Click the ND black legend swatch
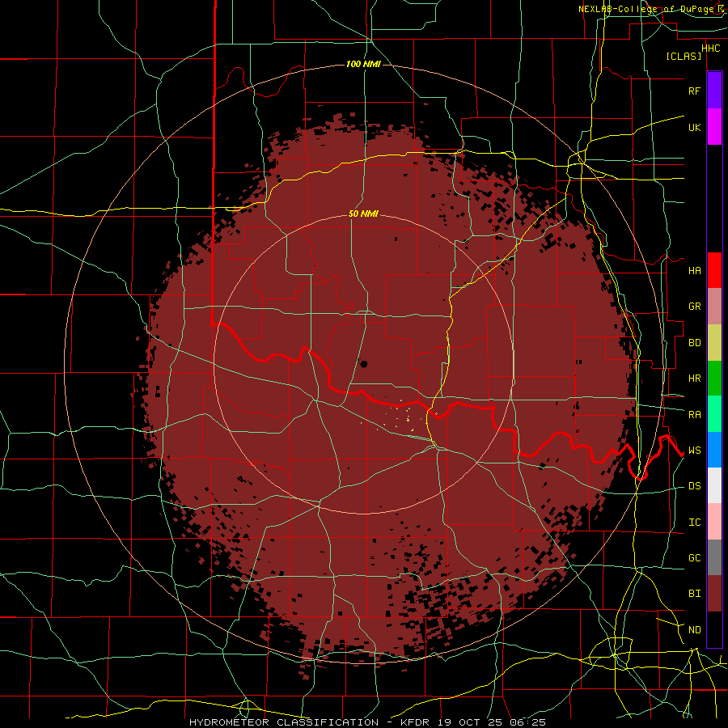Screen dimensions: 728x728 714,629
